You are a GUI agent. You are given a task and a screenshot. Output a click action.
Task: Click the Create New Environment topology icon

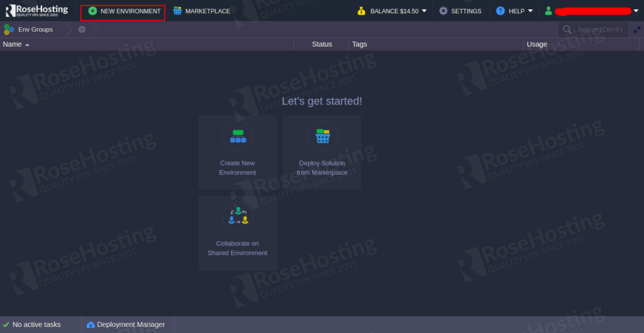(x=238, y=136)
